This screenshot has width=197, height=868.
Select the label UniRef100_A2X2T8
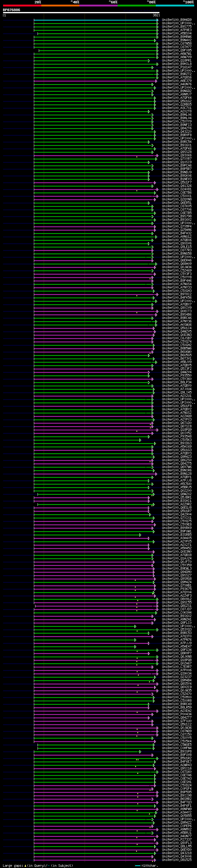point(177,111)
